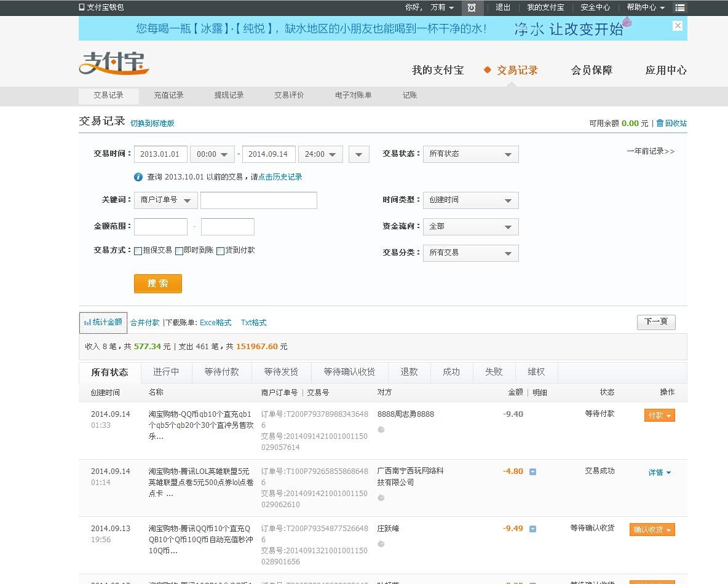Viewport: 728px width, 584px height.
Task: Check the 即时到账 option
Action: pyautogui.click(x=180, y=251)
